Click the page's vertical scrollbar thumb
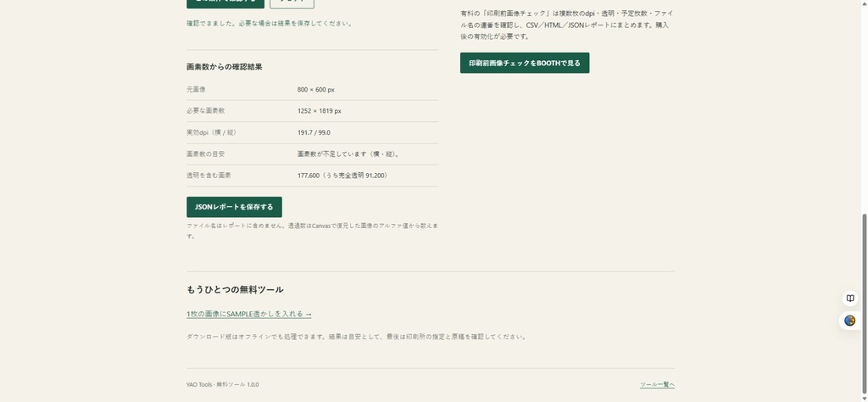Screen dimensions: 868x402 click(865, 302)
